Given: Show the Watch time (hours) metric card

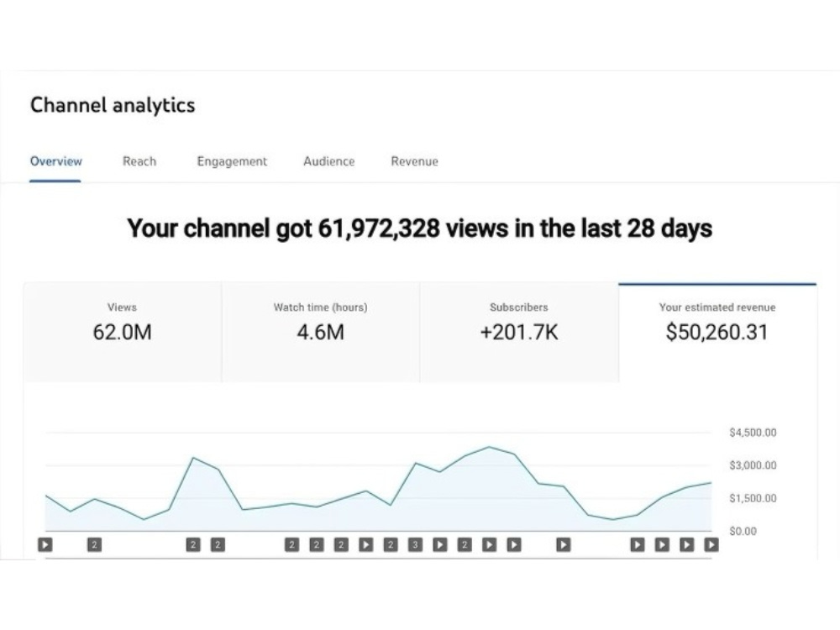Looking at the screenshot, I should tap(320, 332).
